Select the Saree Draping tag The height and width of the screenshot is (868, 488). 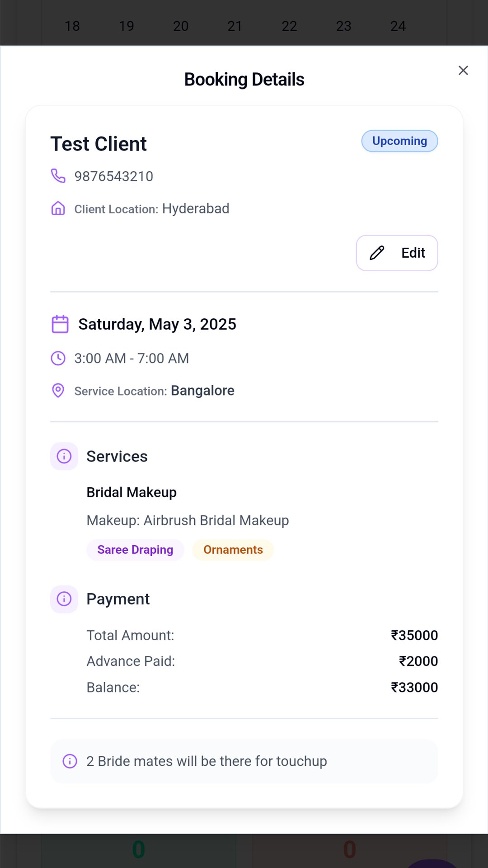(135, 550)
